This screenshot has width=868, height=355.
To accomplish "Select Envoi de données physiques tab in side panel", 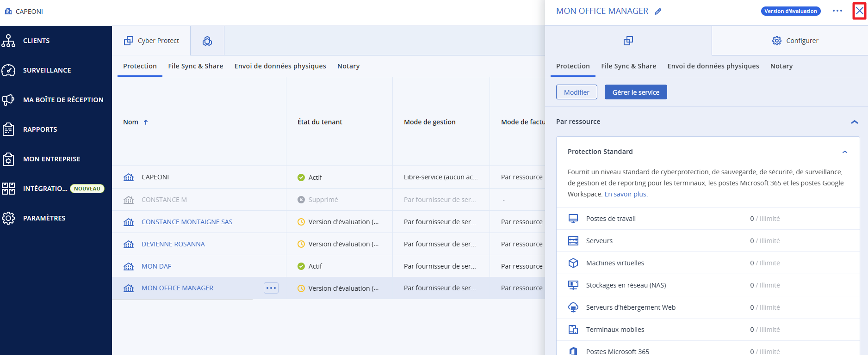I will (x=713, y=66).
